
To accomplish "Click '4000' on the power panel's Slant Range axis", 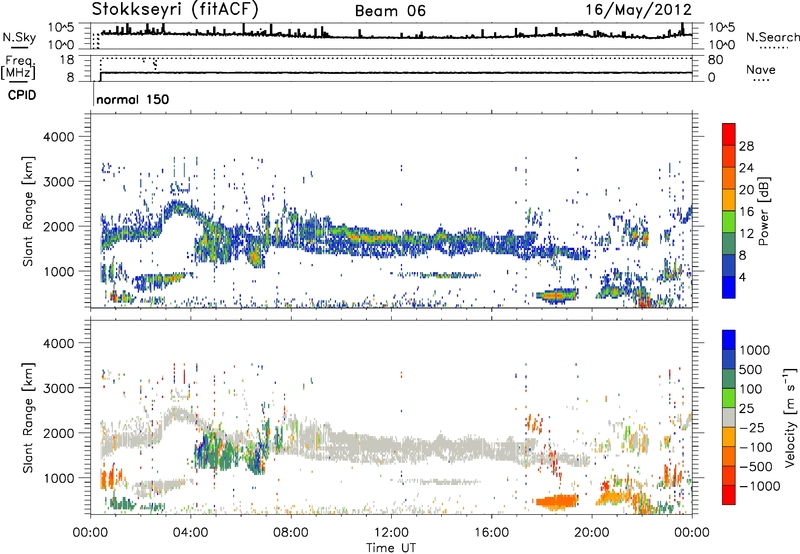I will point(58,137).
